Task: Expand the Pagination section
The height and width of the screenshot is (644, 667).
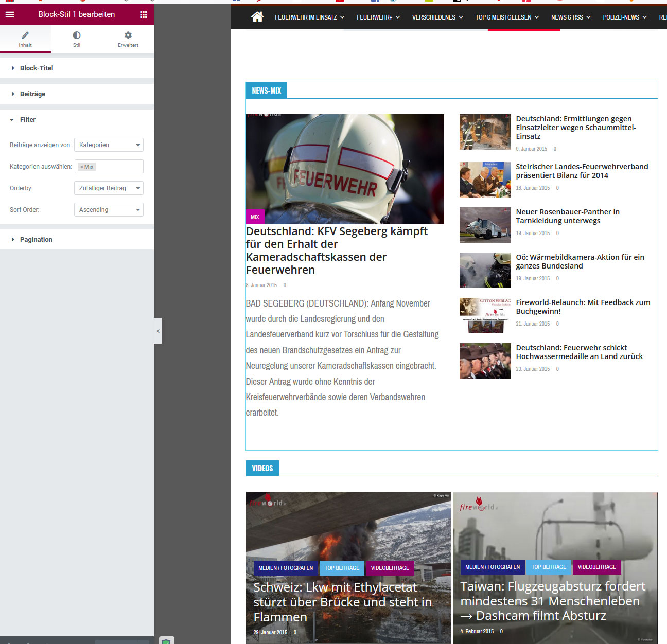Action: point(36,239)
